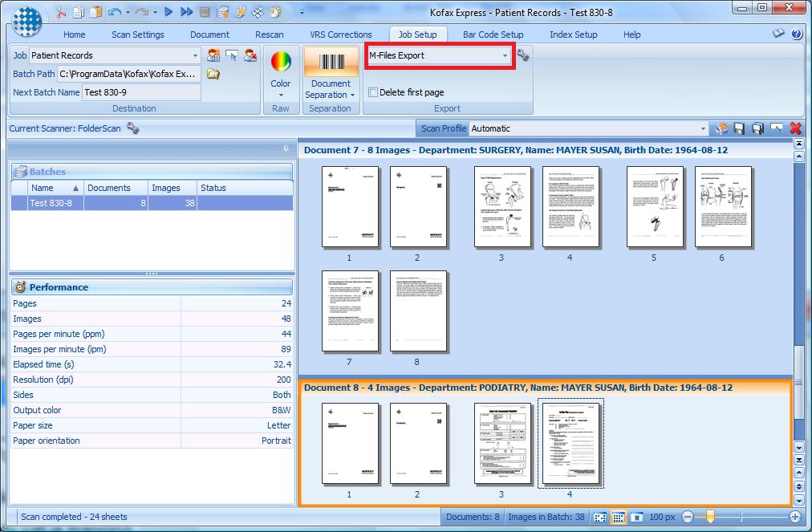This screenshot has height=532, width=812.
Task: Check the Delete first page checkbox
Action: (x=373, y=92)
